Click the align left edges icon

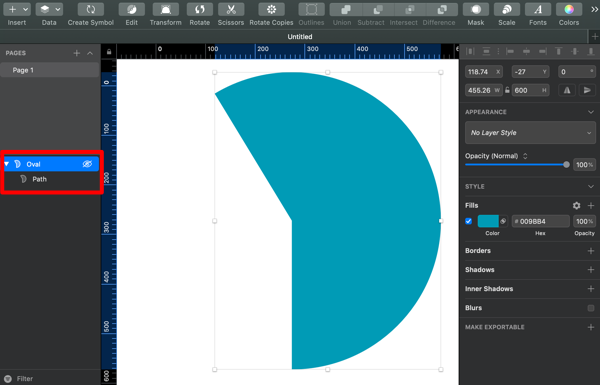510,51
